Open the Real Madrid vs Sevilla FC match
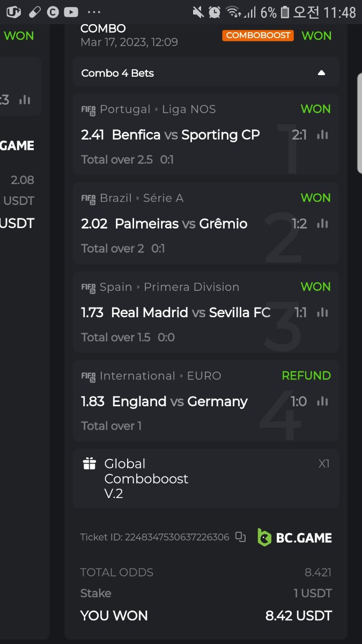Image resolution: width=362 pixels, height=644 pixels. [x=190, y=312]
